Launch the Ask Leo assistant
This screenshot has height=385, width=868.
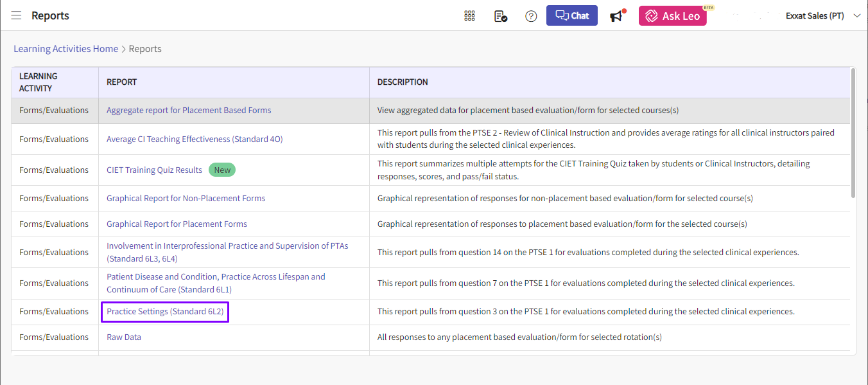(673, 16)
